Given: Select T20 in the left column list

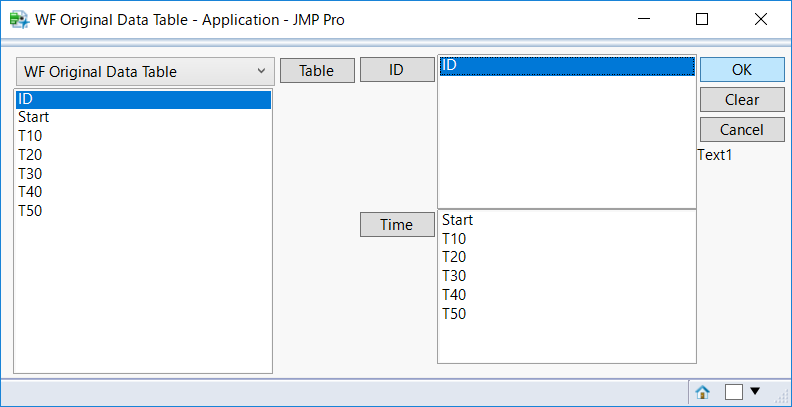Looking at the screenshot, I should 143,155.
